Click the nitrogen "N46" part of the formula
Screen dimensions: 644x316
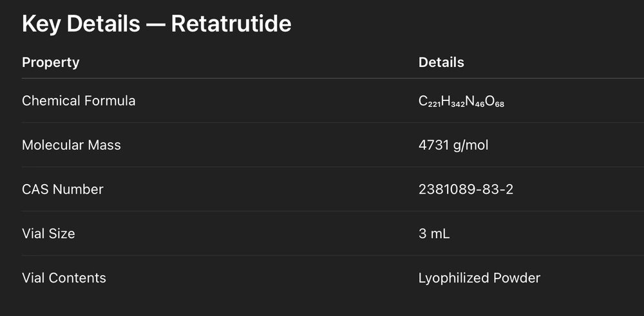475,102
